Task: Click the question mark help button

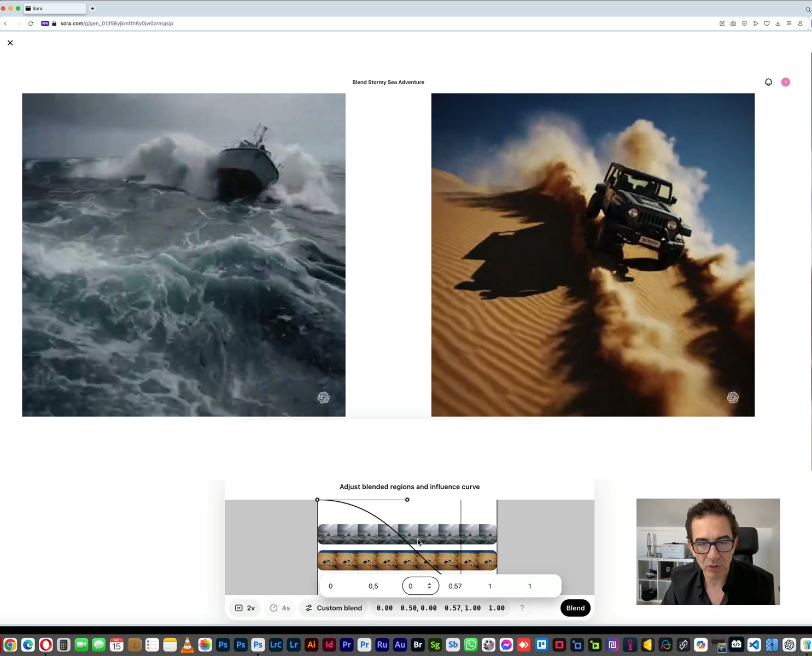Action: click(x=522, y=608)
